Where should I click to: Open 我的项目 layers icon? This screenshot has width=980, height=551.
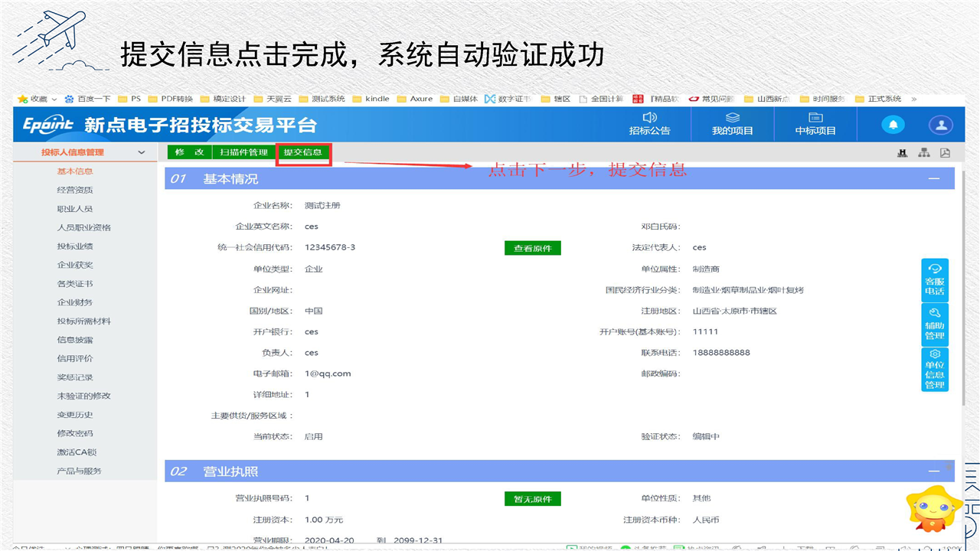pyautogui.click(x=733, y=118)
